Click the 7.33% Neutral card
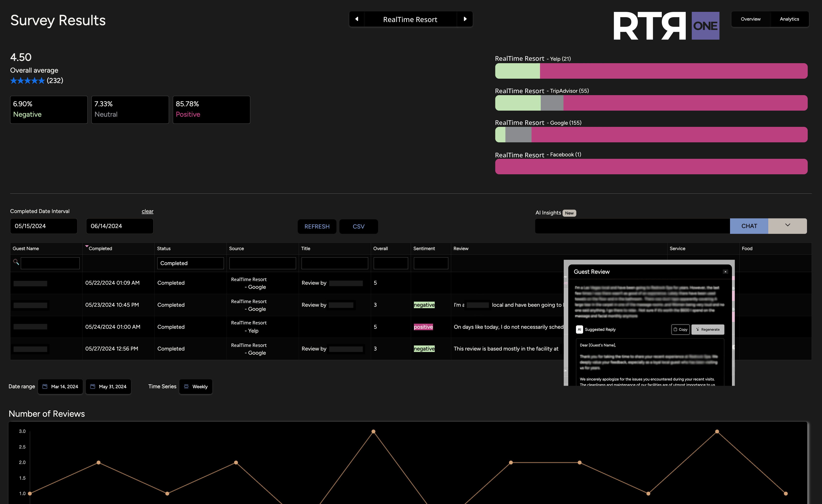This screenshot has height=504, width=822. [130, 110]
